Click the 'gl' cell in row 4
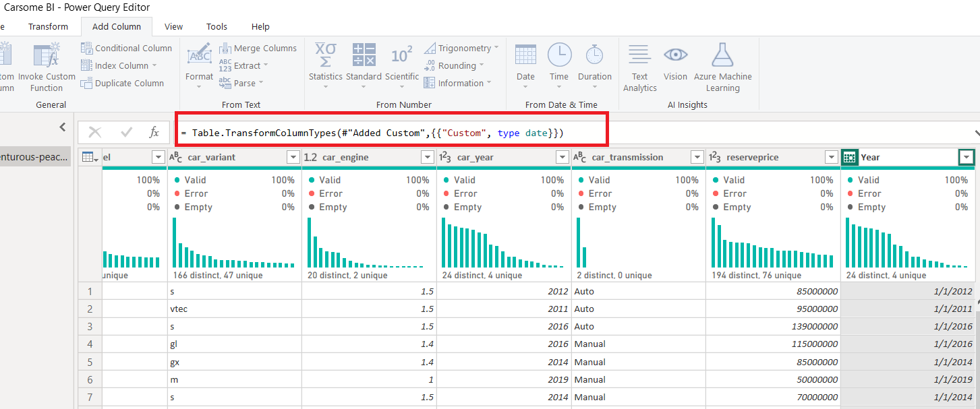 click(x=235, y=344)
